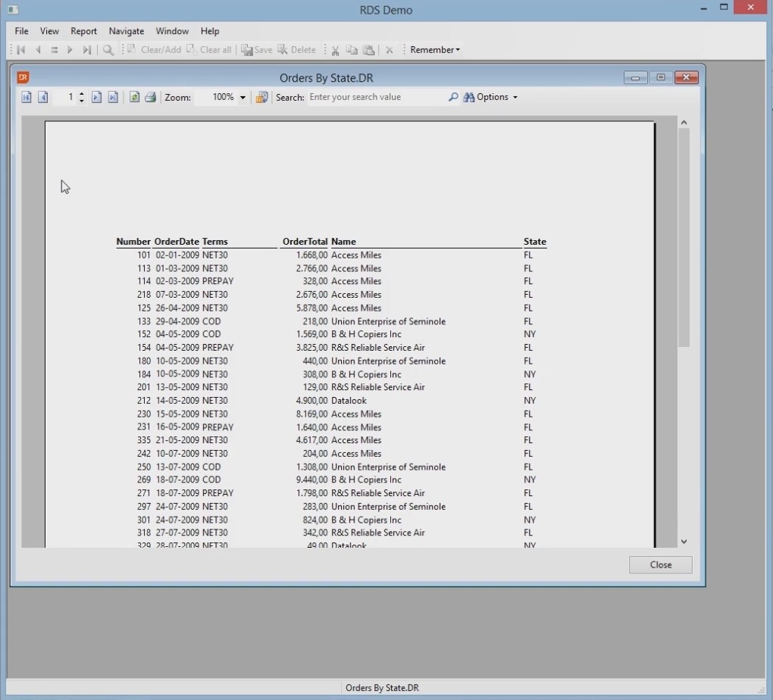Click in the search value field
773x700 pixels.
(375, 97)
